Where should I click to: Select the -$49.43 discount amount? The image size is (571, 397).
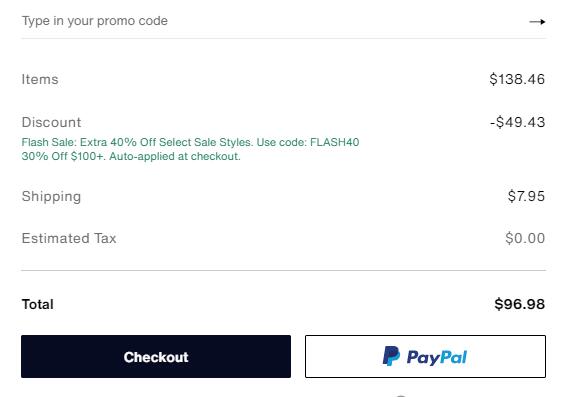pyautogui.click(x=517, y=122)
